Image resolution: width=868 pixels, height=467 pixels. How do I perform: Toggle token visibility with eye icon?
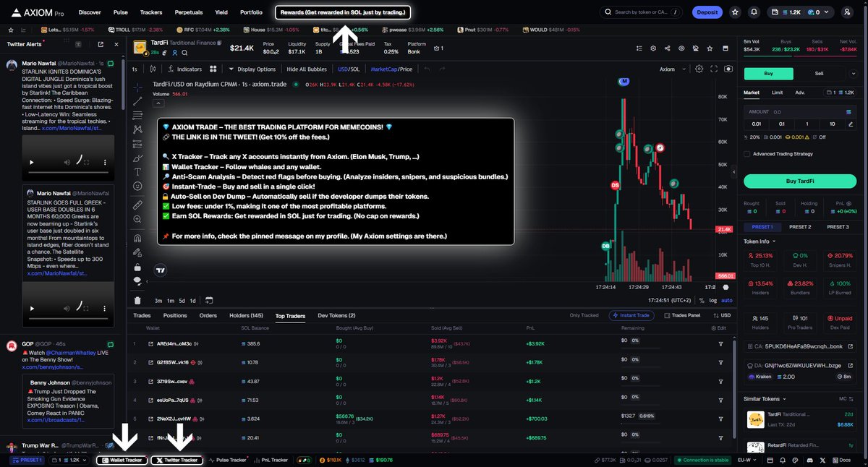pyautogui.click(x=681, y=48)
